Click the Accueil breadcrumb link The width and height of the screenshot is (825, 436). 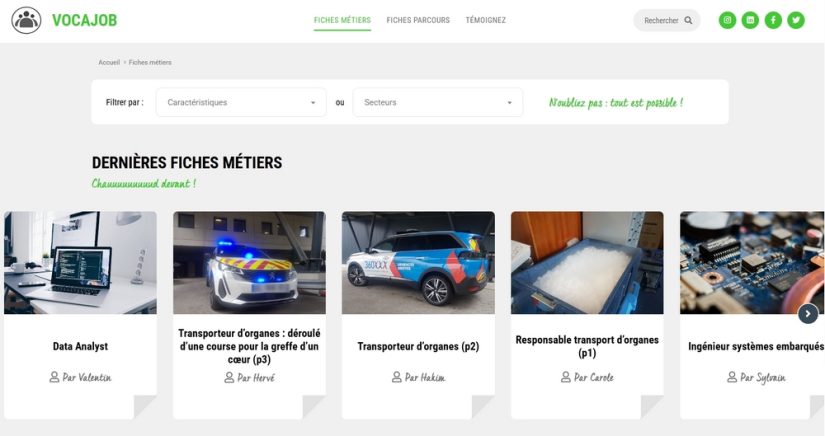(109, 62)
